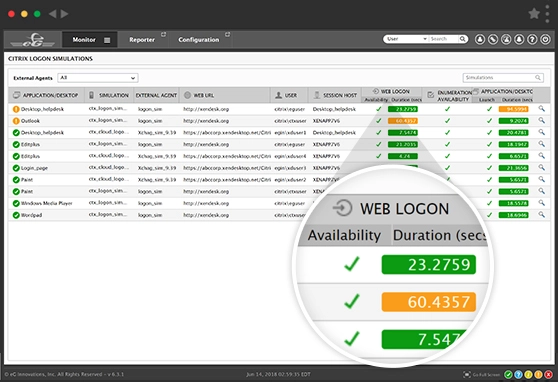This screenshot has height=382, width=558.
Task: Click the yellow minor-alarm icon in footer
Action: tap(528, 375)
